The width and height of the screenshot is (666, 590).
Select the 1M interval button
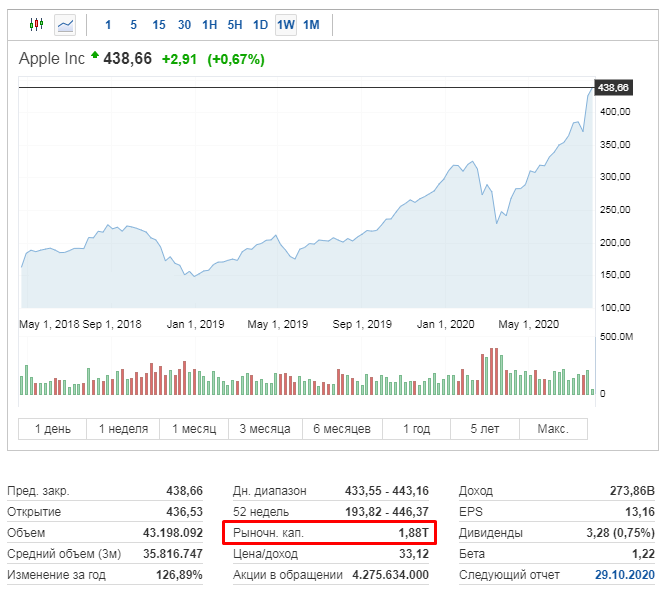(311, 25)
